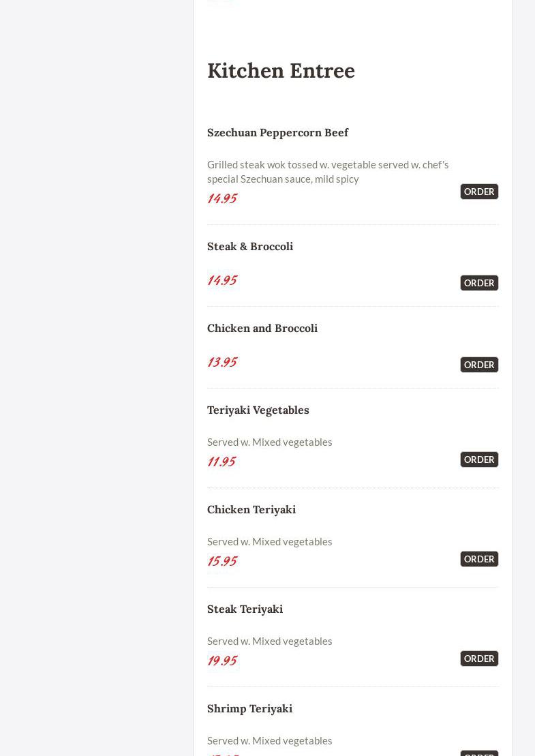Click the 15.95 Chicken Teriyaki price
Image resolution: width=535 pixels, height=756 pixels.
tap(222, 561)
